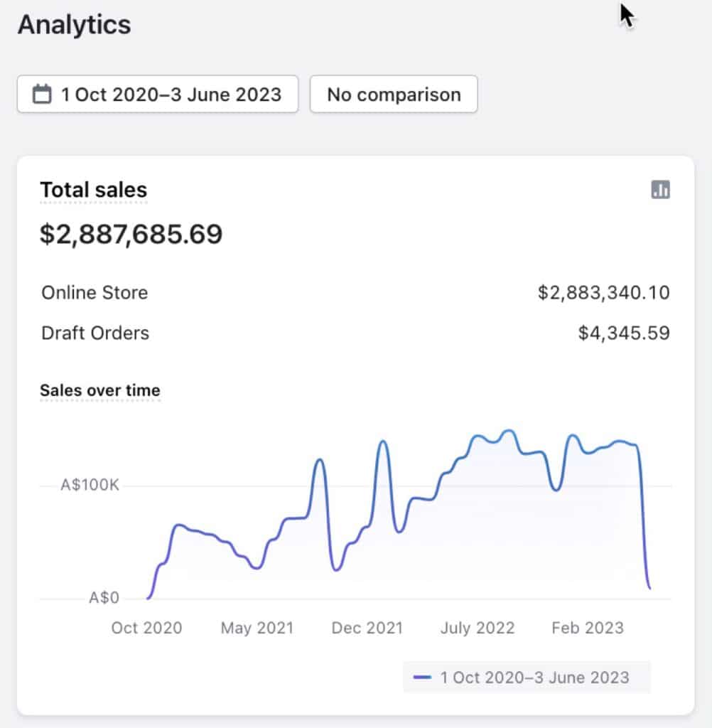The image size is (712, 728).
Task: Click the July 2022 axis label
Action: [x=477, y=628]
